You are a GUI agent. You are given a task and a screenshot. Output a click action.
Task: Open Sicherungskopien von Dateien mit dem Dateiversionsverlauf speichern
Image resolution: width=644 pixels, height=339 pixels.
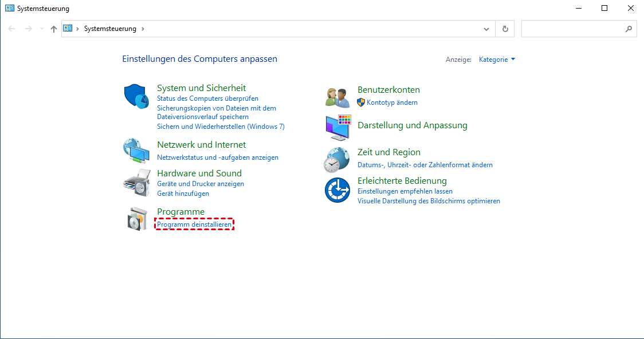pos(217,112)
